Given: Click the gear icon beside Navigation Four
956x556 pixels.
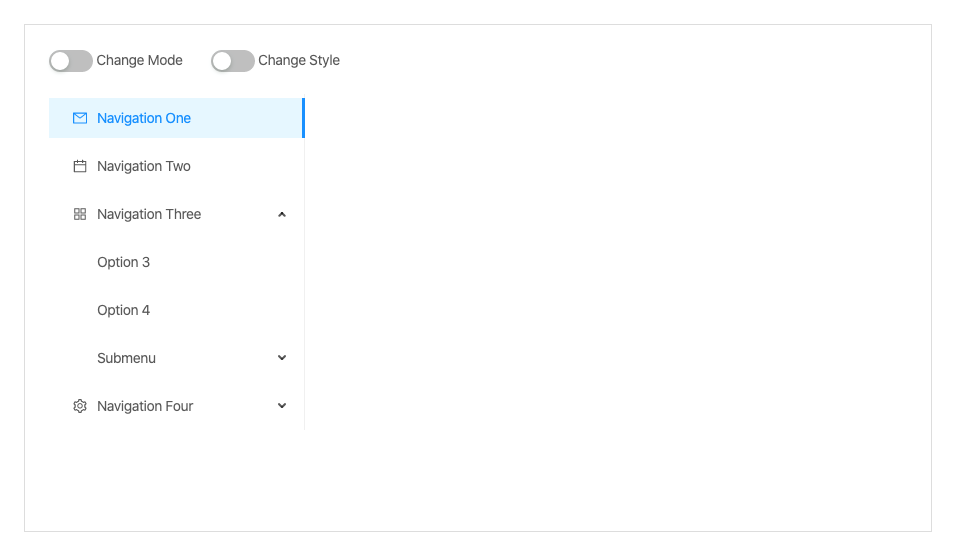Looking at the screenshot, I should pyautogui.click(x=80, y=406).
